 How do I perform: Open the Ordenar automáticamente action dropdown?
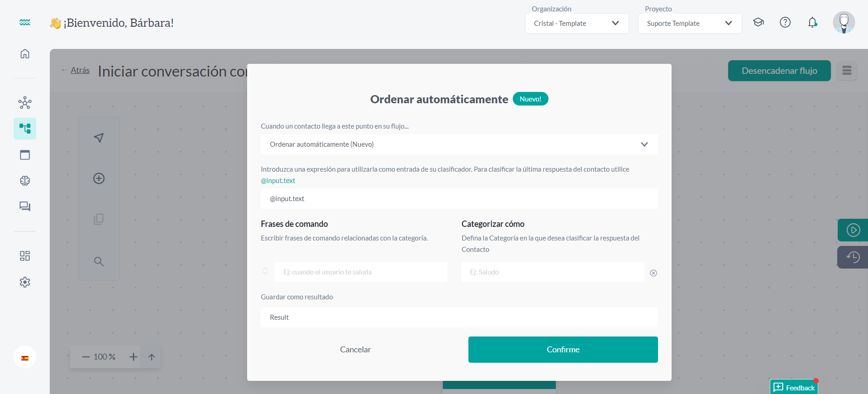[x=459, y=144]
